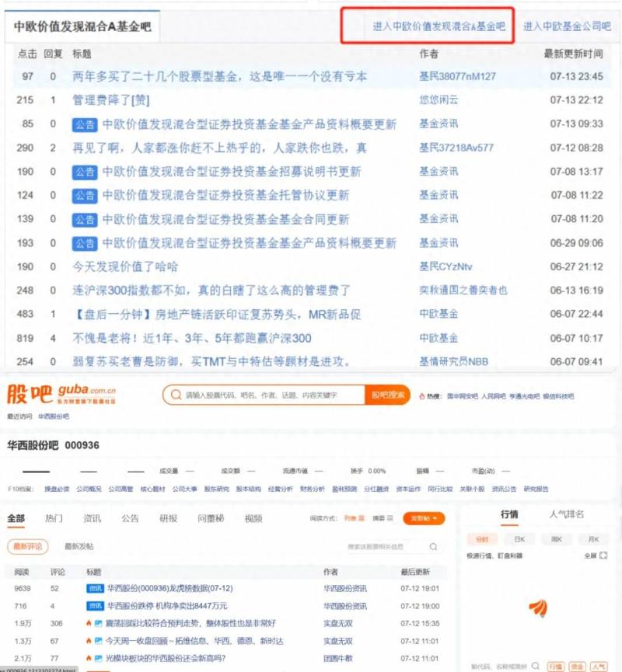Open the 财务分析 F10 link
The height and width of the screenshot is (672, 622).
coord(313,489)
